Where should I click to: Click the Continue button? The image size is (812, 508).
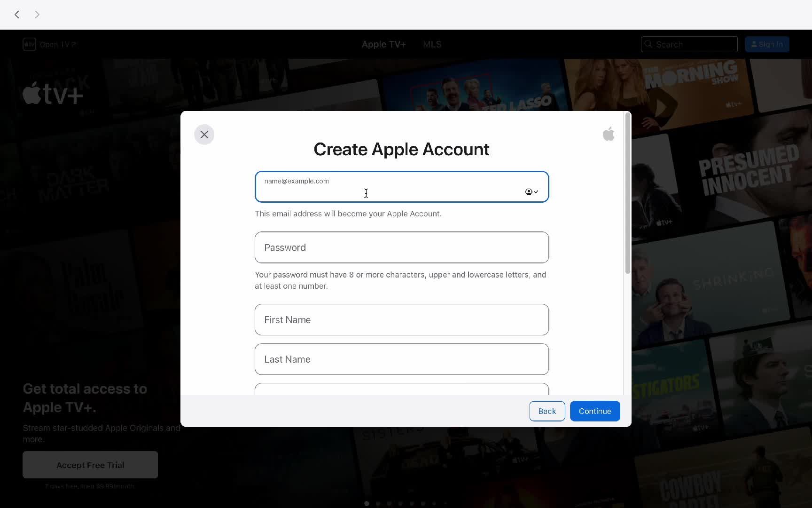tap(595, 411)
